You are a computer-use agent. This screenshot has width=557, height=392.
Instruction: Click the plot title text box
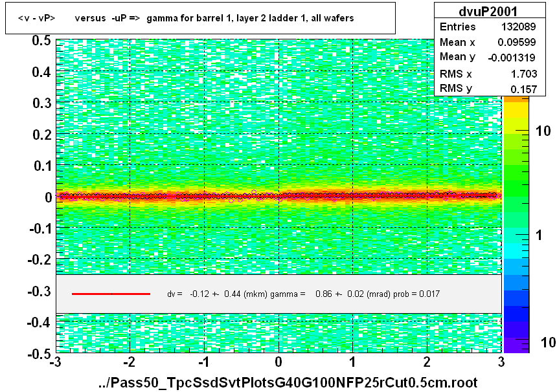click(x=200, y=18)
